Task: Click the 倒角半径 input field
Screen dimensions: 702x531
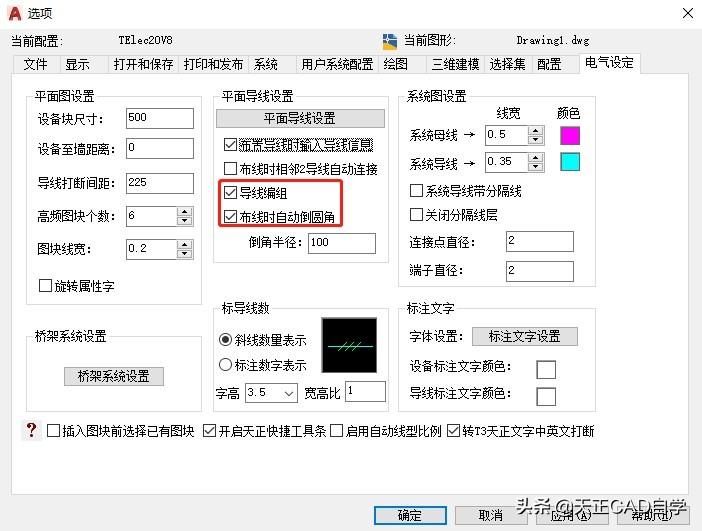Action: tap(341, 243)
